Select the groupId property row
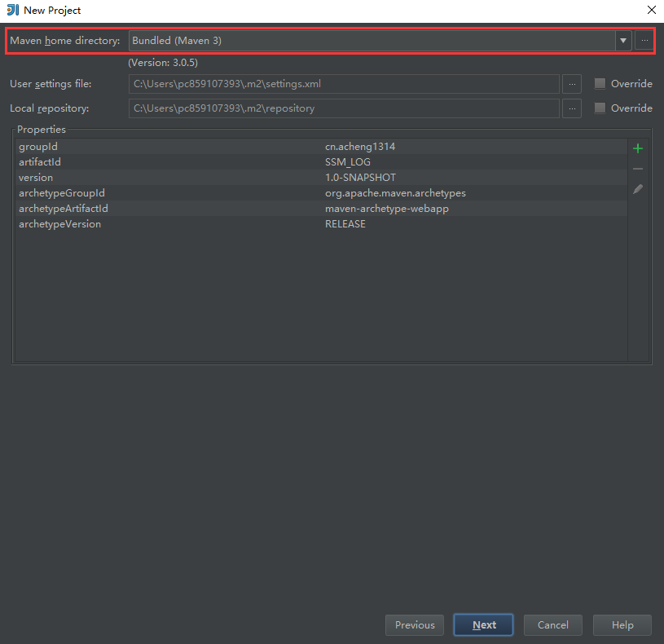This screenshot has height=644, width=664. tap(322, 147)
